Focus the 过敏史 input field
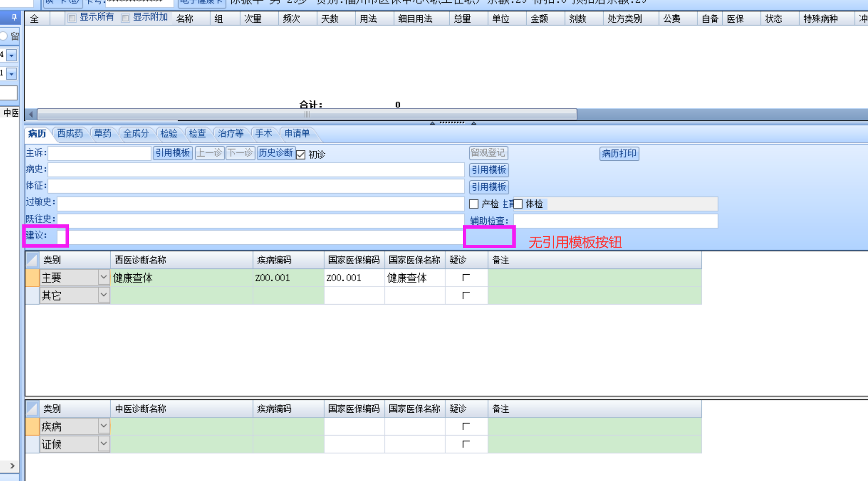This screenshot has width=868, height=481. [x=261, y=203]
